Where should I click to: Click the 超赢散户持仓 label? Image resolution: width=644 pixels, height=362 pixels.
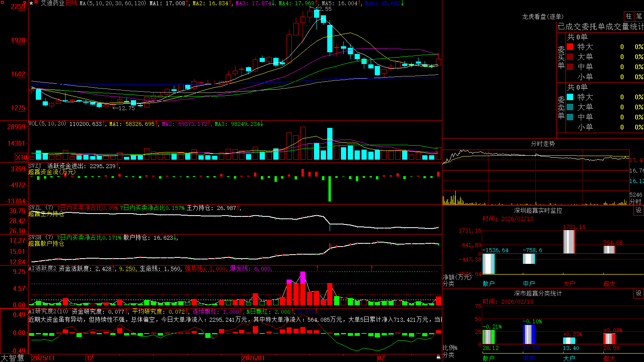point(46,243)
